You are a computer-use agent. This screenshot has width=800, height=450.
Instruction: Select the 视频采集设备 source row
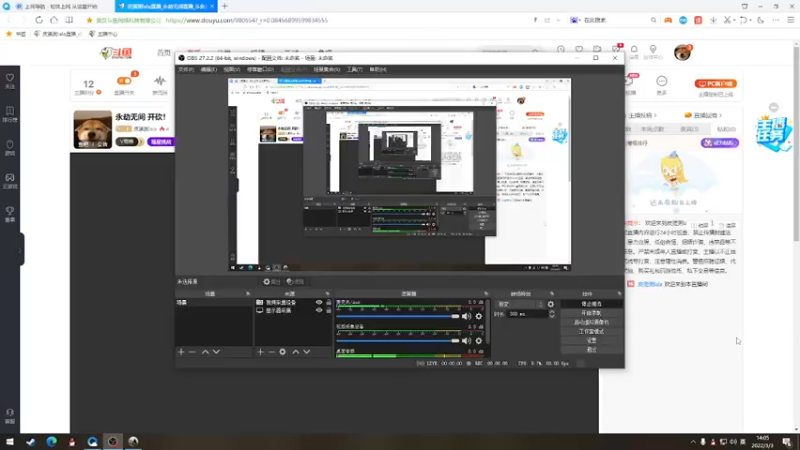pos(293,303)
